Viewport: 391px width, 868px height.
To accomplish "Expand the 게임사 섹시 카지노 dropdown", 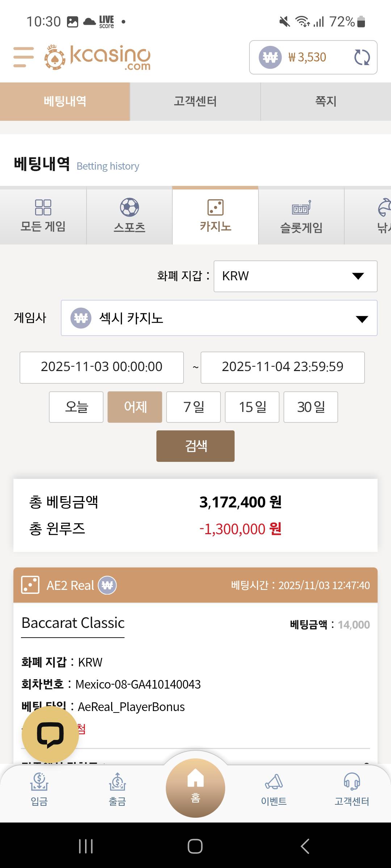I will (x=219, y=318).
